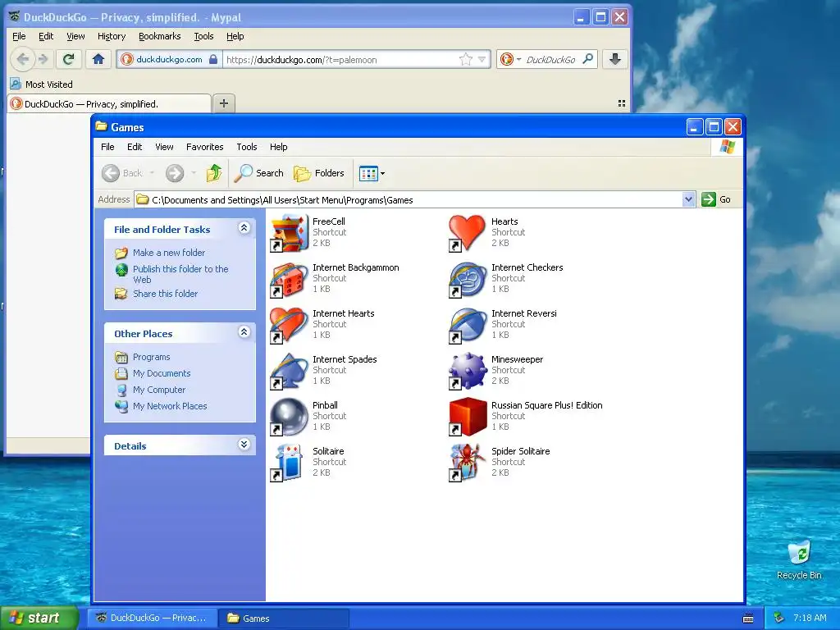Select the Internet Hearts icon
The width and height of the screenshot is (840, 630).
pyautogui.click(x=290, y=325)
